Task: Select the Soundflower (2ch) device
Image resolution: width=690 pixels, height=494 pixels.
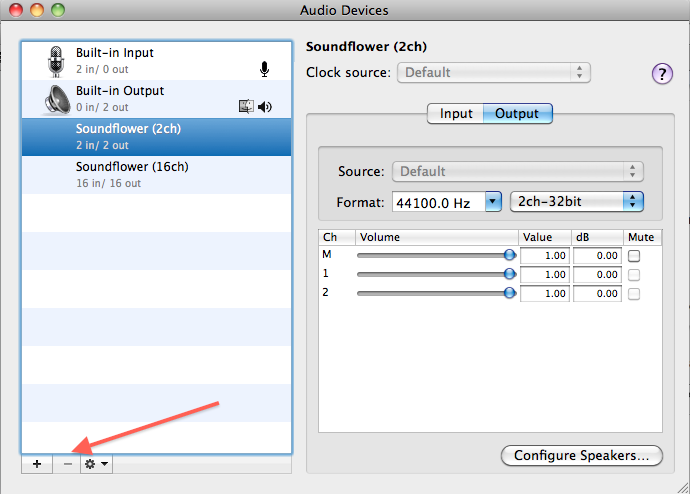Action: [156, 137]
